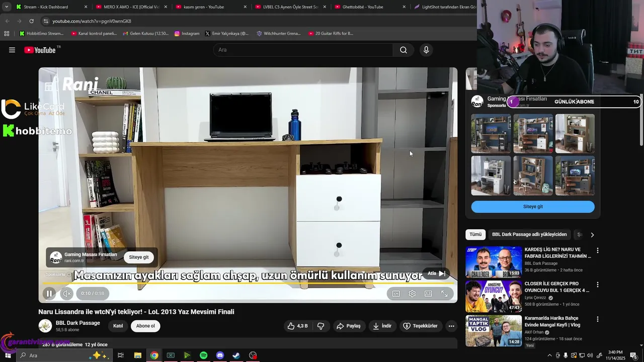Open Task View on the taskbar
The height and width of the screenshot is (362, 644).
click(x=121, y=355)
